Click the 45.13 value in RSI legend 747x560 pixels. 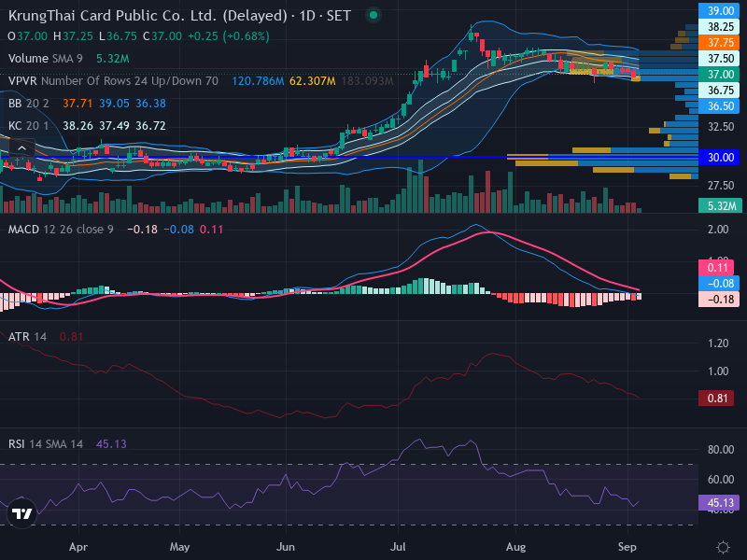click(x=111, y=444)
